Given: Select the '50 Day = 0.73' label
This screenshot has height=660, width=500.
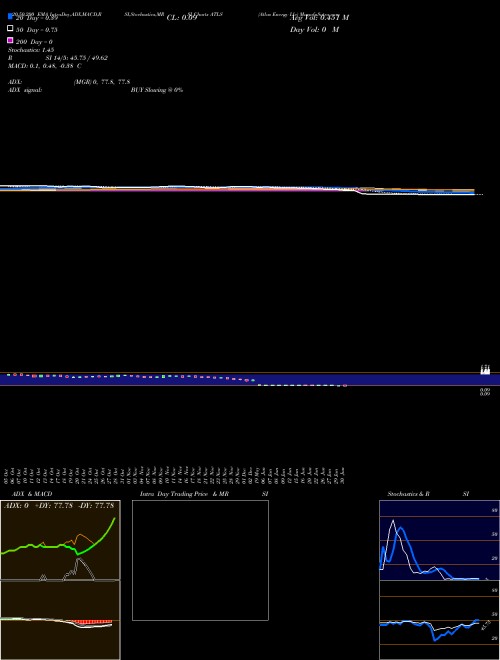Looking at the screenshot, I should click(x=37, y=30).
